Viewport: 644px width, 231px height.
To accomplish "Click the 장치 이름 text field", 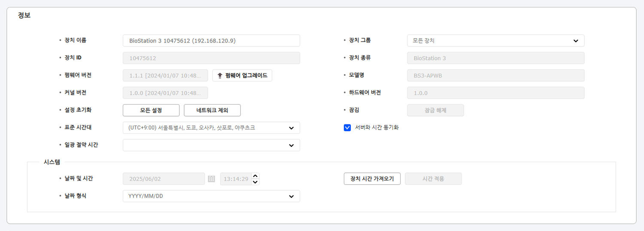I will 211,41.
